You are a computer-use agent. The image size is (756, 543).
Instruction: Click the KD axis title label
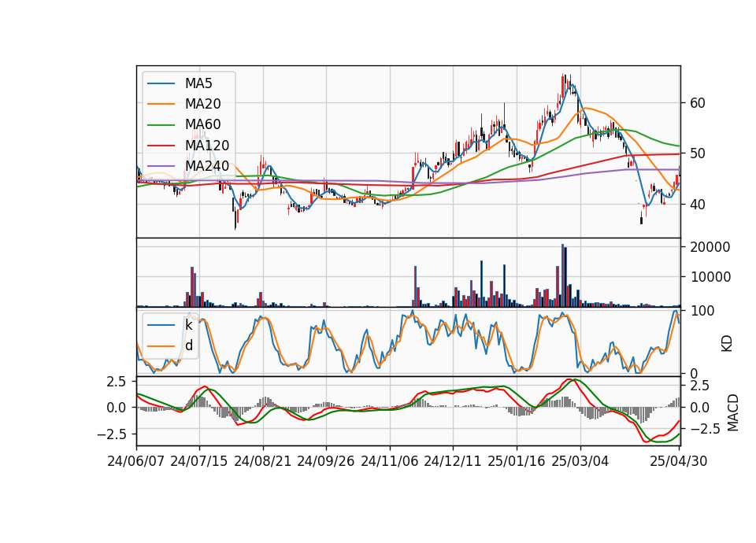pyautogui.click(x=727, y=343)
